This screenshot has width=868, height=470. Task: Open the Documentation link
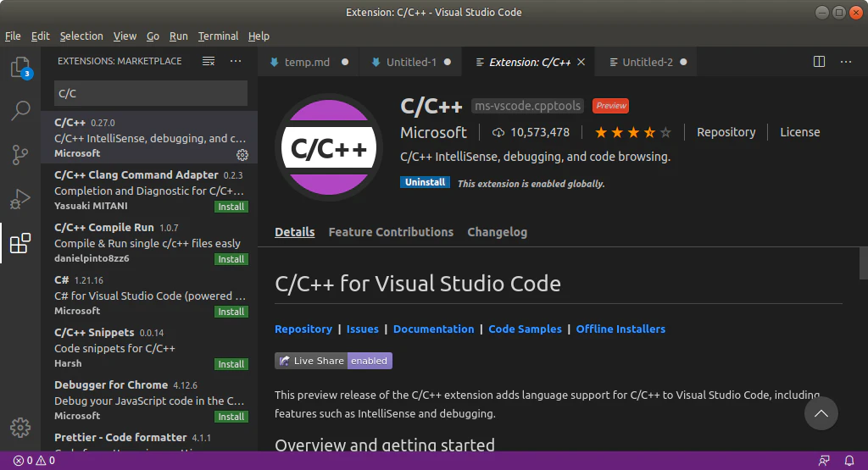click(433, 329)
